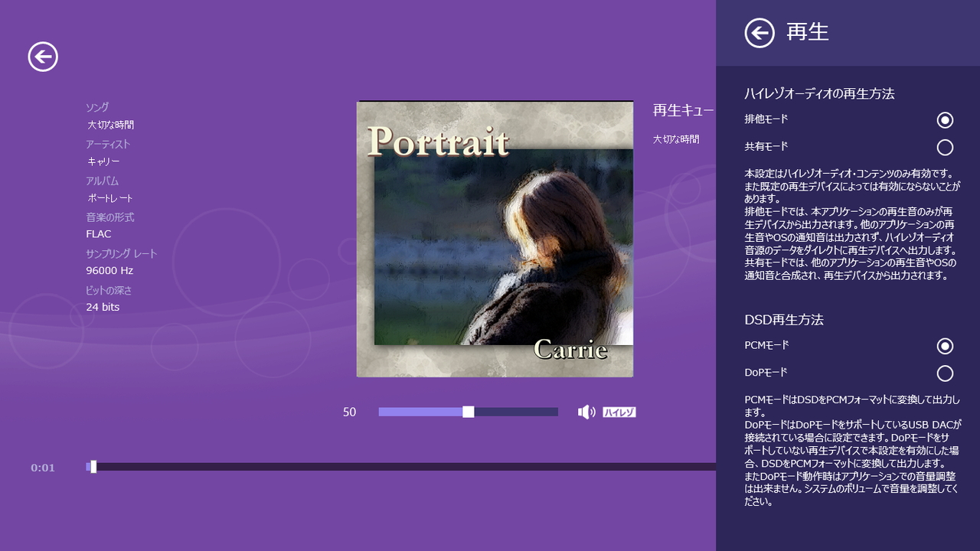Viewport: 980px width, 551px height.
Task: Select 共有モード radio button
Action: (x=945, y=147)
